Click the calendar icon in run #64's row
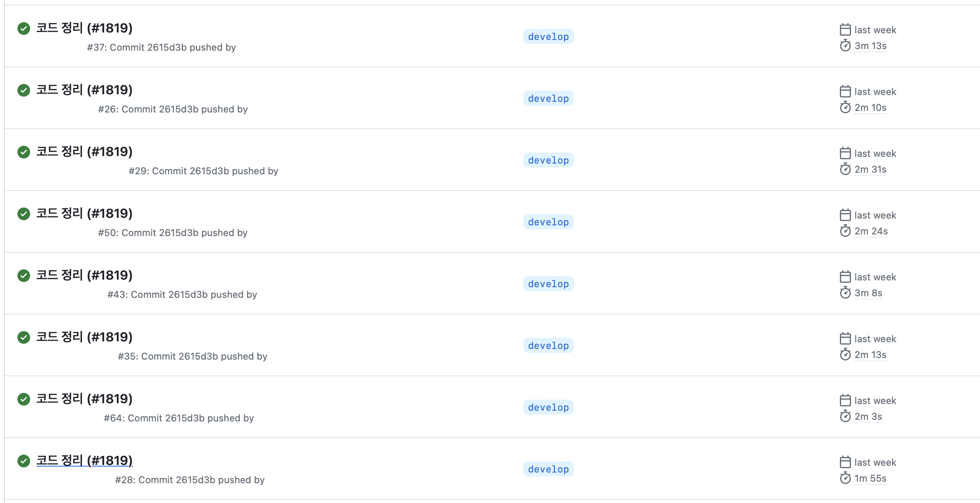Screen dimensions: 980x503 (x=845, y=400)
